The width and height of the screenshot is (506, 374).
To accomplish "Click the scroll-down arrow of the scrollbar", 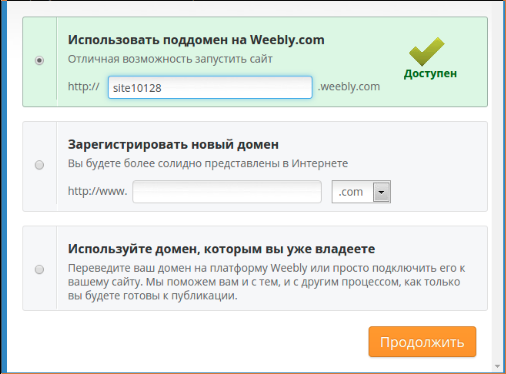I will point(497,366).
